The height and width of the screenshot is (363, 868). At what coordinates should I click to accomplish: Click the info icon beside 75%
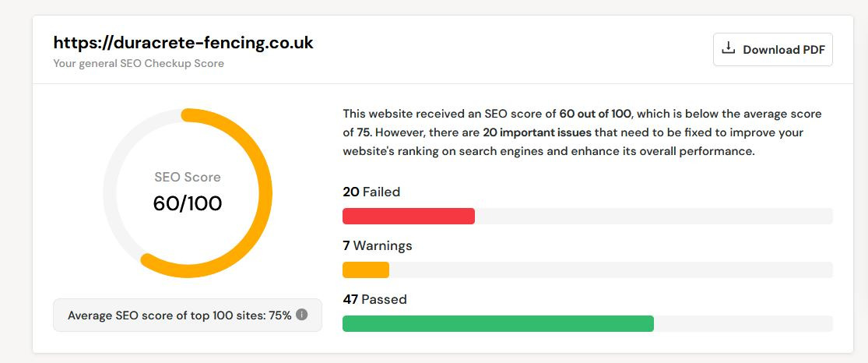tap(302, 315)
